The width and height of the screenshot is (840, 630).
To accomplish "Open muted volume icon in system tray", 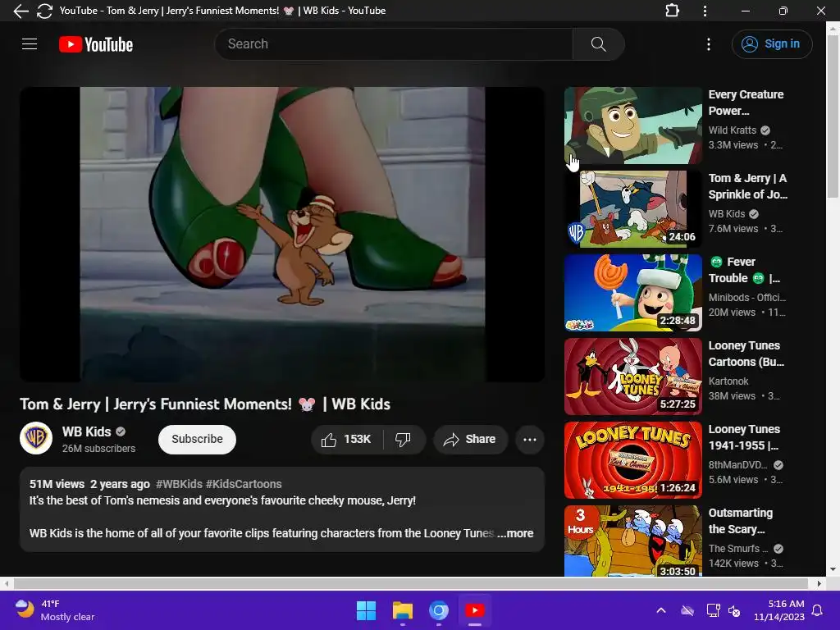I will click(734, 610).
